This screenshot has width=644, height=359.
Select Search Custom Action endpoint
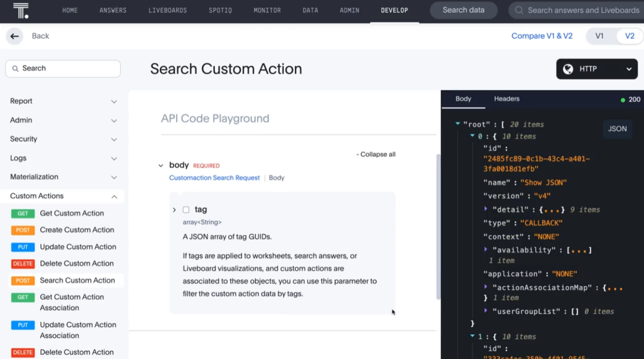click(x=77, y=280)
